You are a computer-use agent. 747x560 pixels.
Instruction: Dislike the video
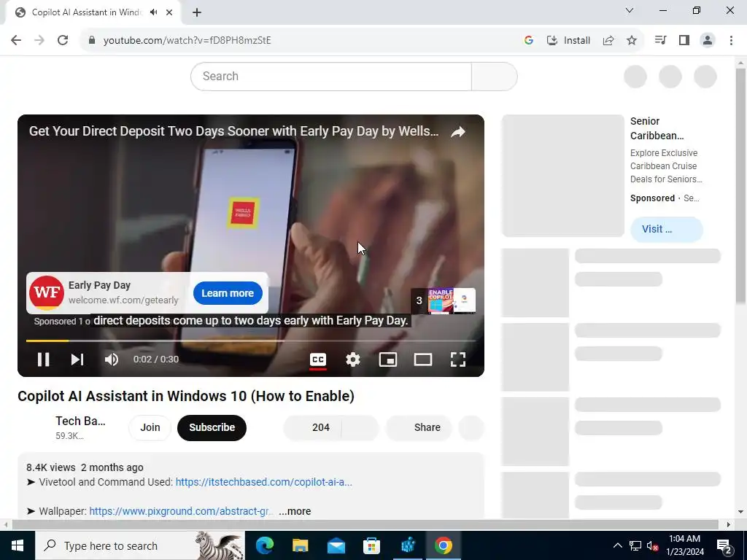point(360,427)
